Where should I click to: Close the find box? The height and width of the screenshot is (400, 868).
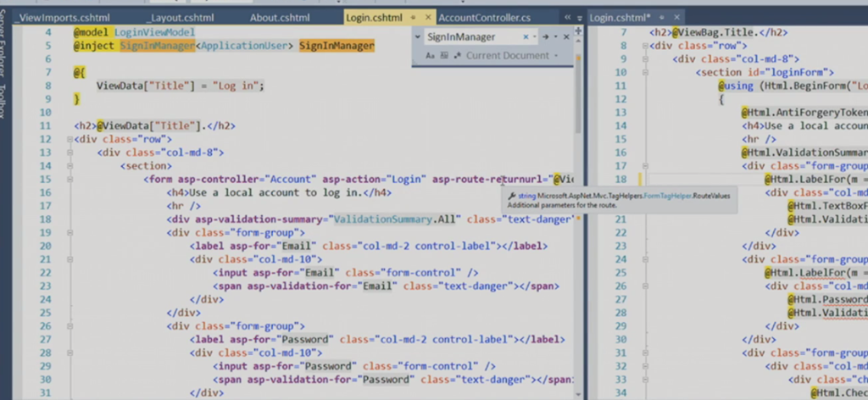(568, 36)
